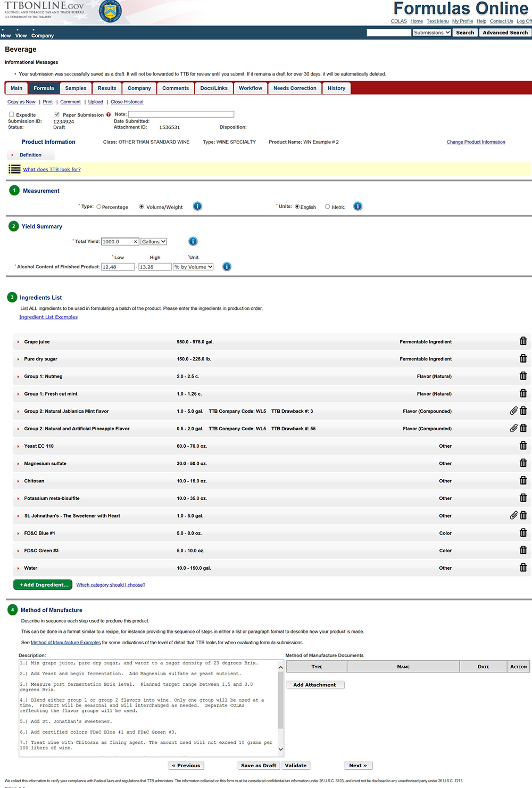This screenshot has height=788, width=532.
Task: Expand the Grape juice row
Action: (x=18, y=342)
